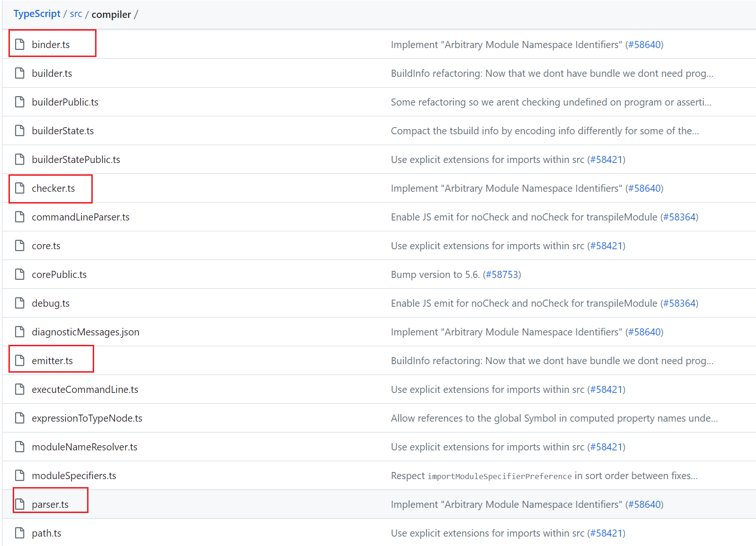Open the debug.ts file
The image size is (756, 546).
point(51,303)
